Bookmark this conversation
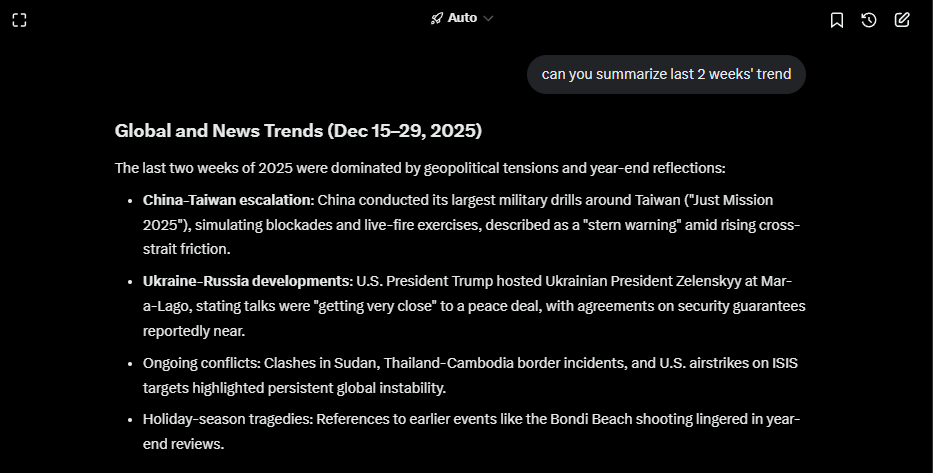Screen dimensions: 933x473 [837, 19]
